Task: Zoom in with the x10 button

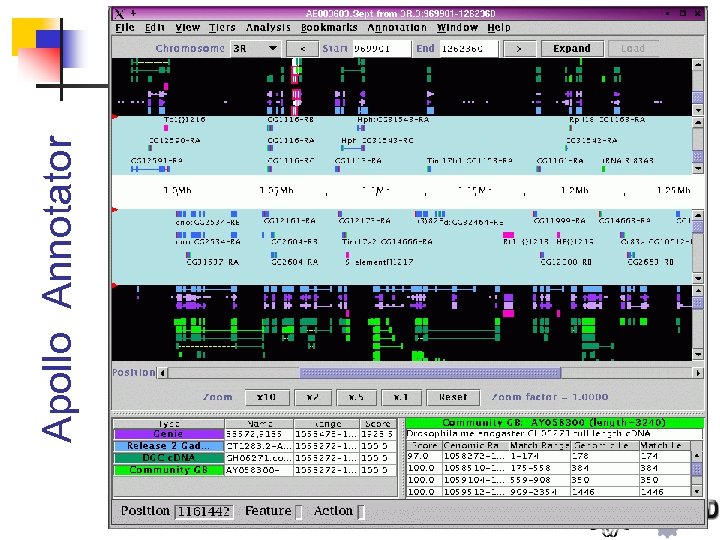Action: (x=266, y=397)
